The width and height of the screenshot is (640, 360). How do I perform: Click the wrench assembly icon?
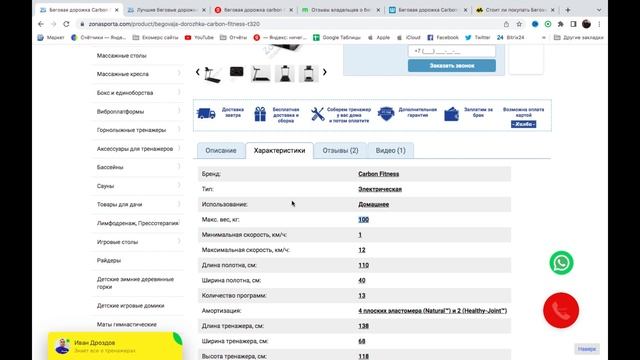317,114
